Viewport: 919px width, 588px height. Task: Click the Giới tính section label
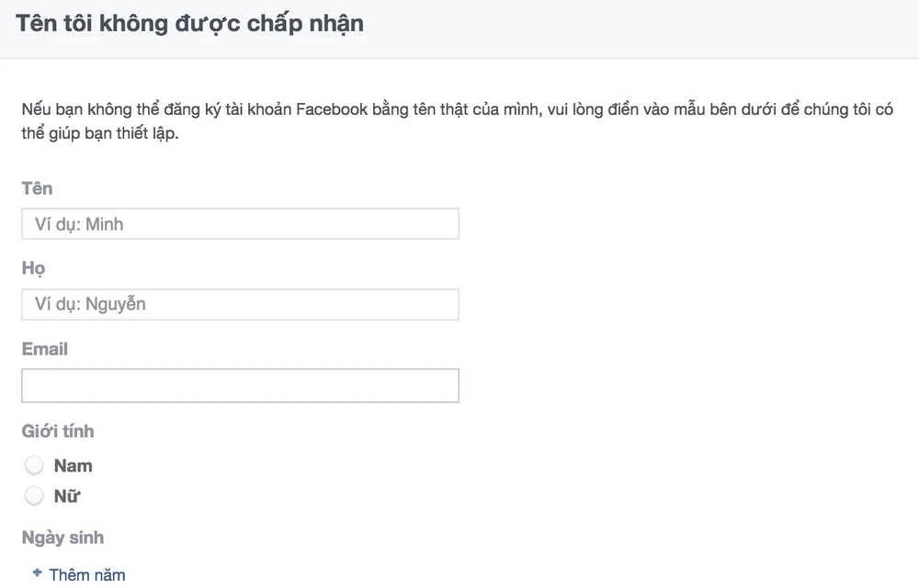point(57,431)
